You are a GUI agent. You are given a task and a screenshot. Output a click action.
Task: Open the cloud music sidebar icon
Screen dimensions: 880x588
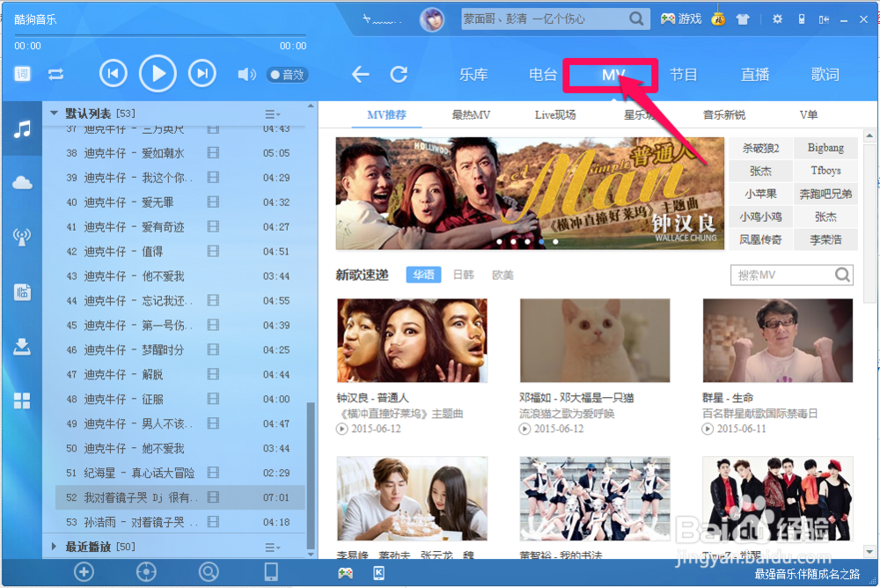[x=22, y=182]
